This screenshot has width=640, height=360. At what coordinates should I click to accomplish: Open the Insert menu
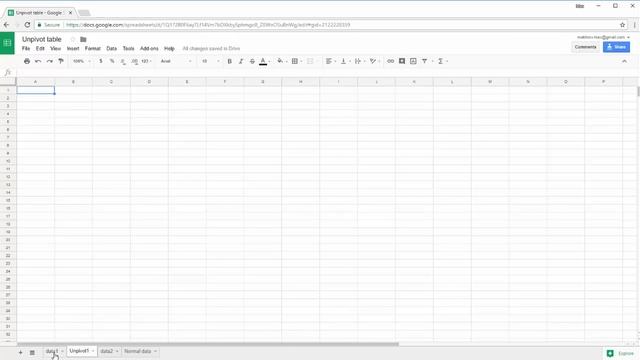pos(73,49)
